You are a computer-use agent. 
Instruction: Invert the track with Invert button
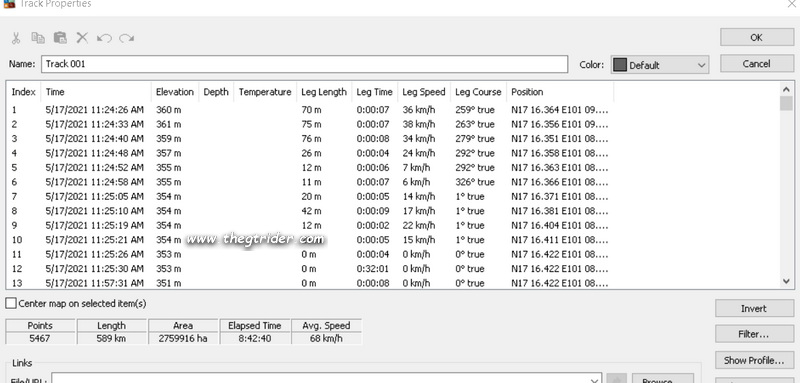pyautogui.click(x=754, y=309)
